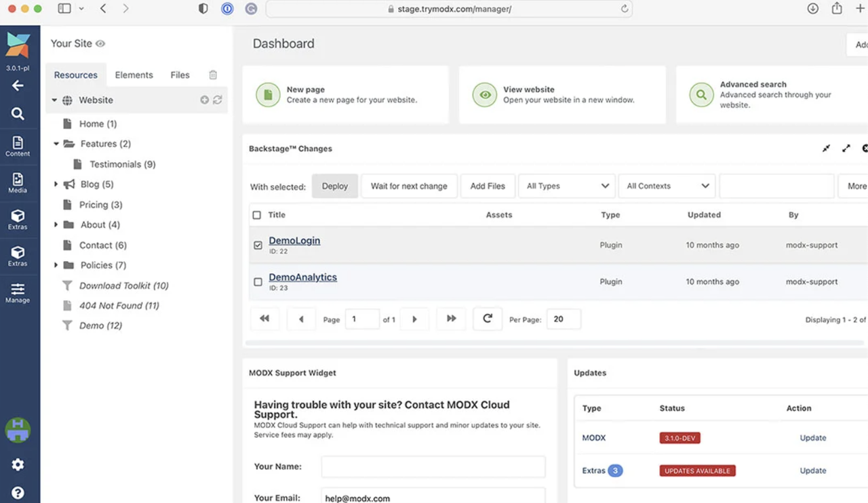Screen dimensions: 868x503
Task: Open the trash tab in the resource tree
Action: 213,75
